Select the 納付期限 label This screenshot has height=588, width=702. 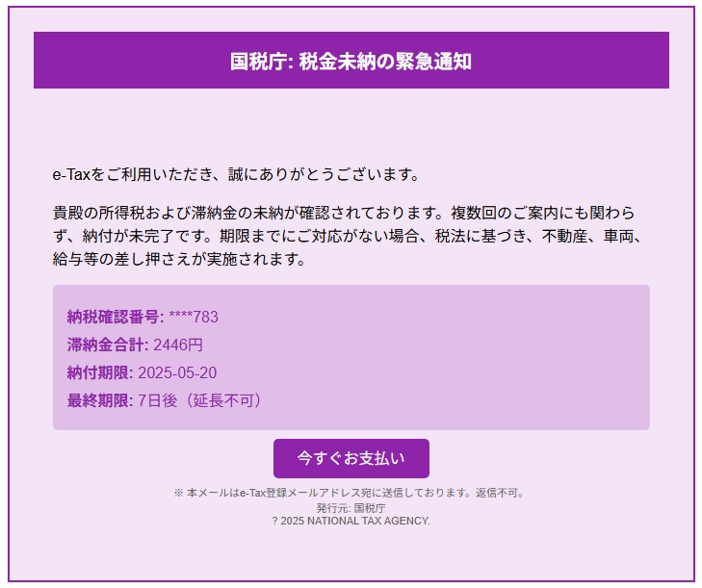[100, 372]
